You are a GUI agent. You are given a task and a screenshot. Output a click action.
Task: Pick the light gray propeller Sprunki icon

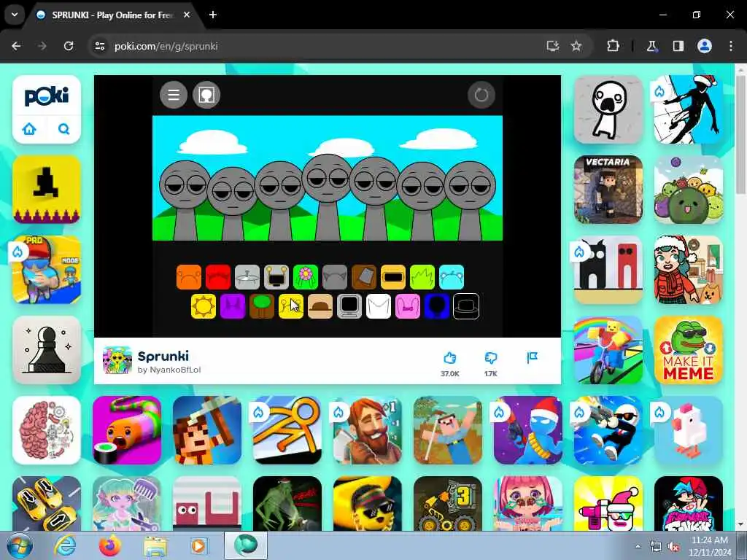247,277
